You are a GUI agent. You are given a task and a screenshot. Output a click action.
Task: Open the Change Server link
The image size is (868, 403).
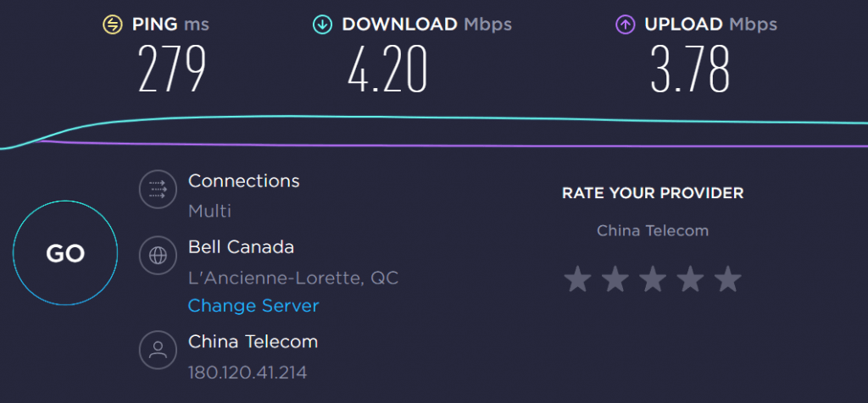coord(253,306)
